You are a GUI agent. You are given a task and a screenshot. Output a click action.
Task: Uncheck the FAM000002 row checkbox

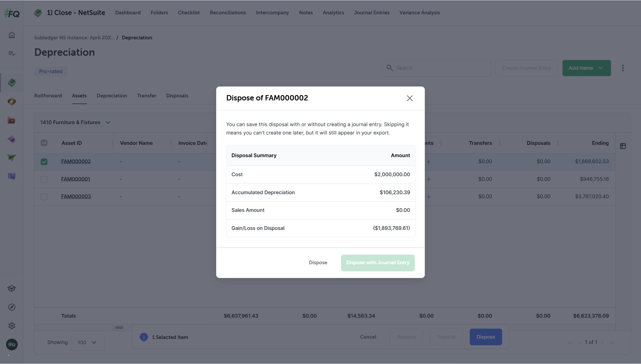pyautogui.click(x=44, y=162)
